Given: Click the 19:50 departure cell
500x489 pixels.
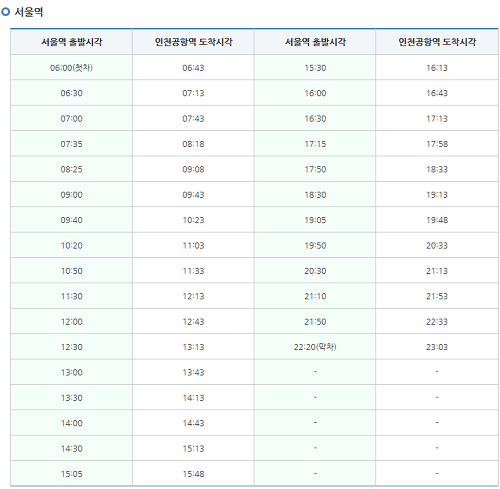Looking at the screenshot, I should (x=315, y=246).
